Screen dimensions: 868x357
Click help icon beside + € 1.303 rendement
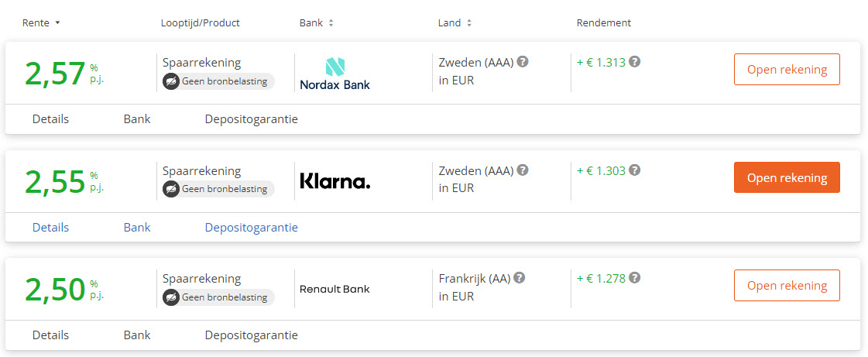(x=635, y=170)
